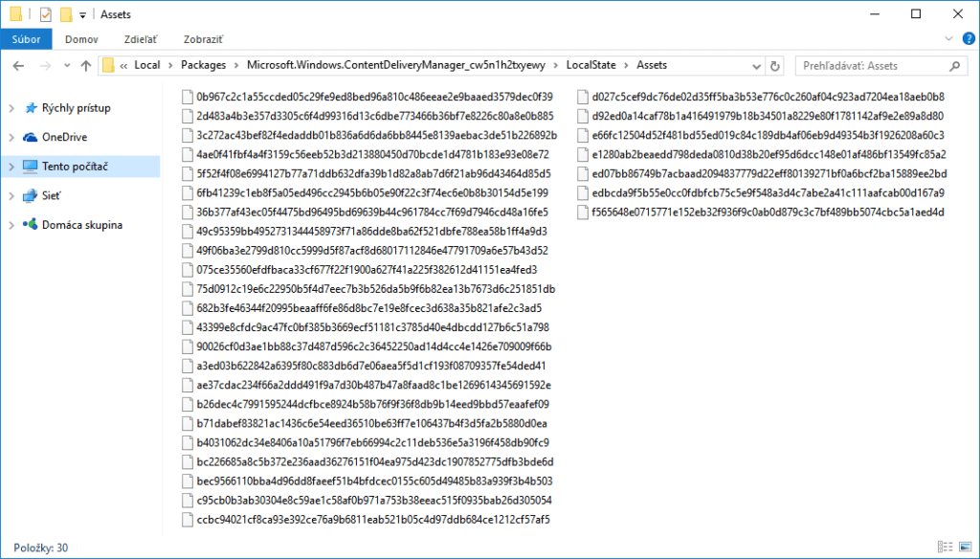Image resolution: width=980 pixels, height=559 pixels.
Task: Open the address bar history dropdown
Action: (756, 66)
